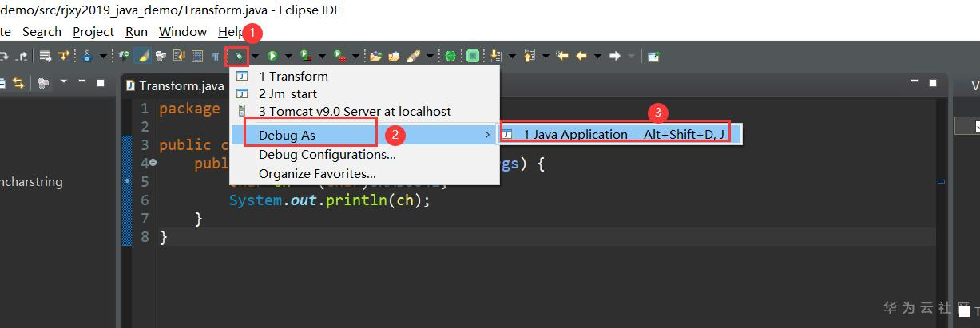The height and width of the screenshot is (328, 980).
Task: Maximize the editor area
Action: (931, 82)
